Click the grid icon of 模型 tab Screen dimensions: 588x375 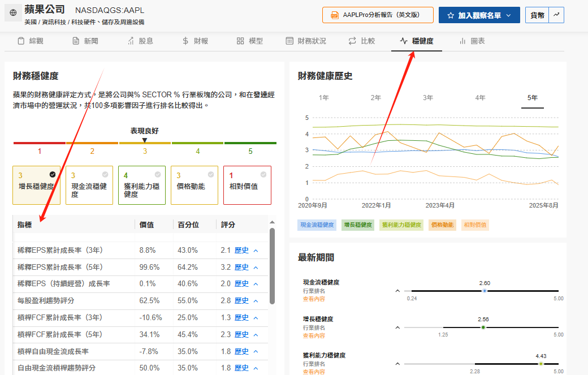240,41
